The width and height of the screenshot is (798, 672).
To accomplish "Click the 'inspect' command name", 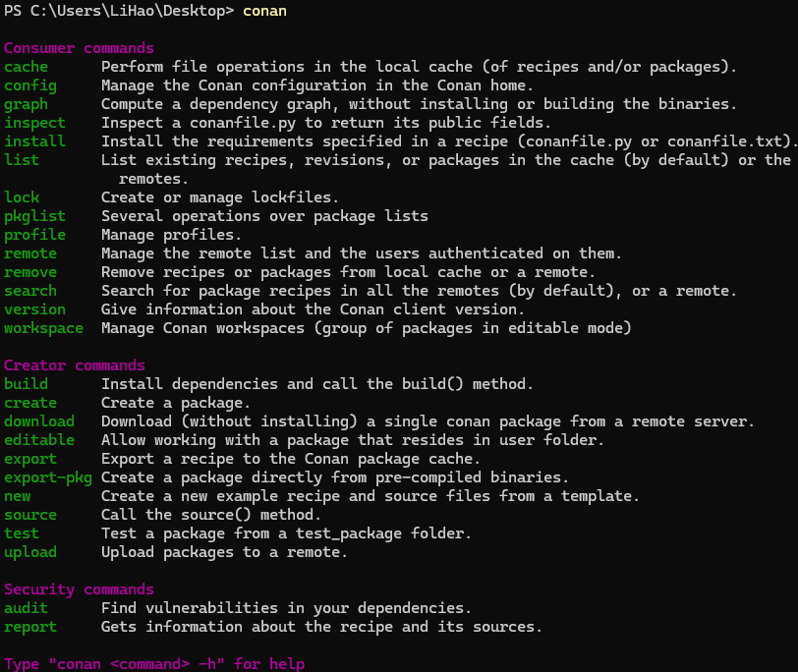I will coord(34,123).
